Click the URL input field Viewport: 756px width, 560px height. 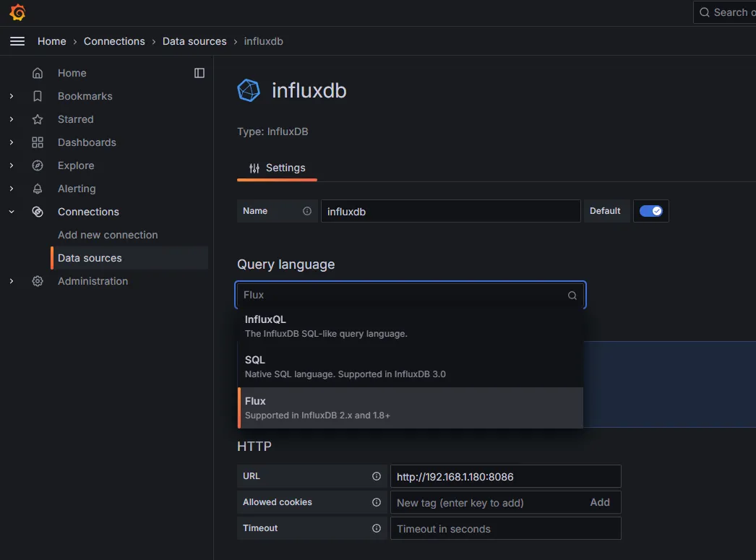click(506, 476)
